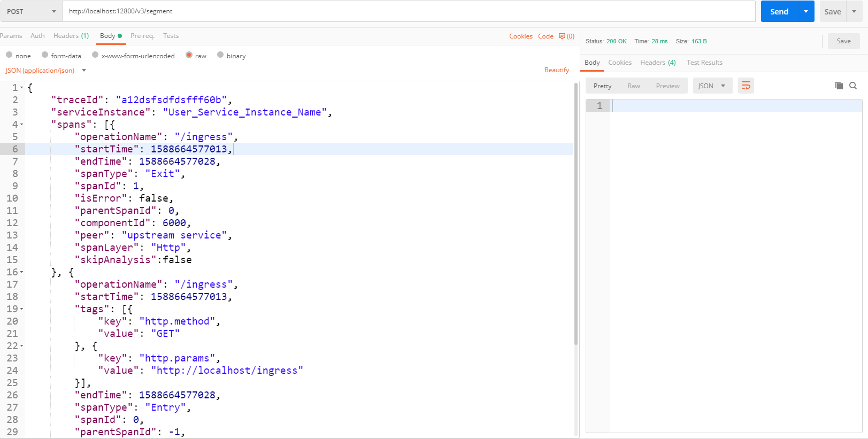Click the status 200 OK text
The width and height of the screenshot is (868, 439).
click(617, 41)
